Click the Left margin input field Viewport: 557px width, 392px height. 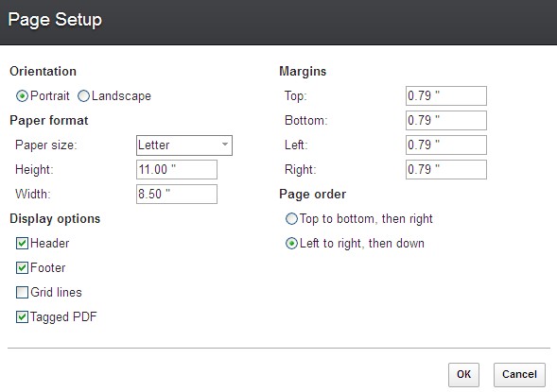pos(446,145)
